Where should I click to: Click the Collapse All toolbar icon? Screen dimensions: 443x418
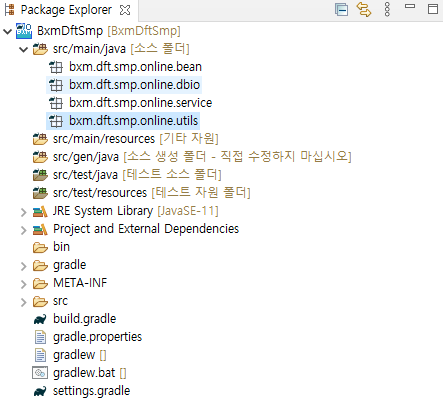pos(341,9)
